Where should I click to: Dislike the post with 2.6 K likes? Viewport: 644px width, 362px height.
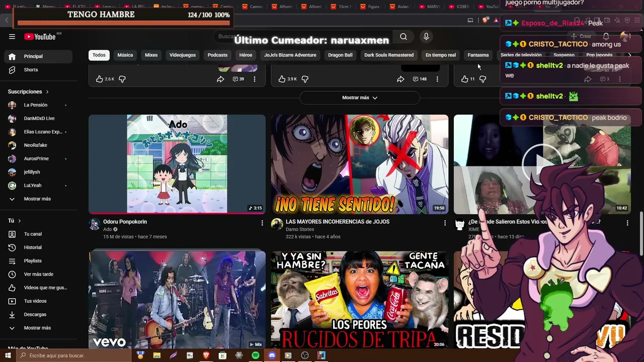point(122,79)
